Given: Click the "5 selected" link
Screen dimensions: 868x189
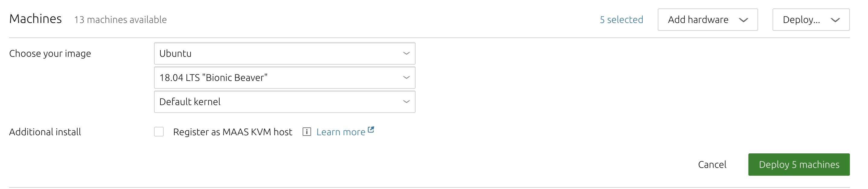Looking at the screenshot, I should point(621,20).
